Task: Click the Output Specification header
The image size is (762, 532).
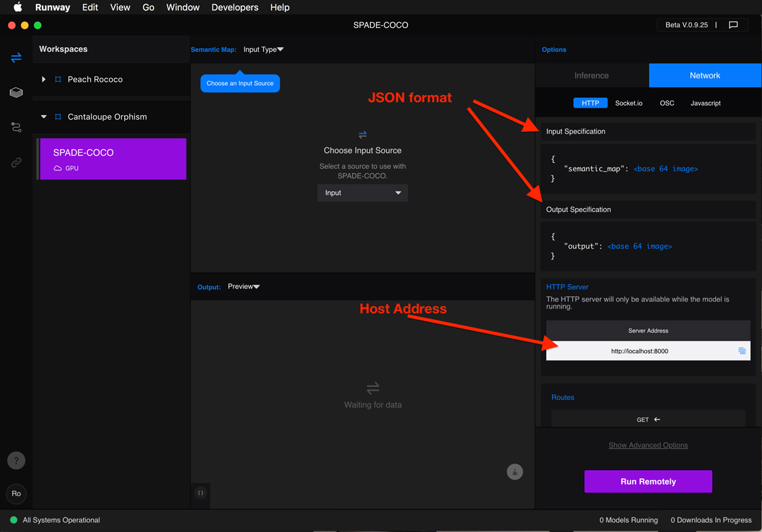Action: point(648,209)
